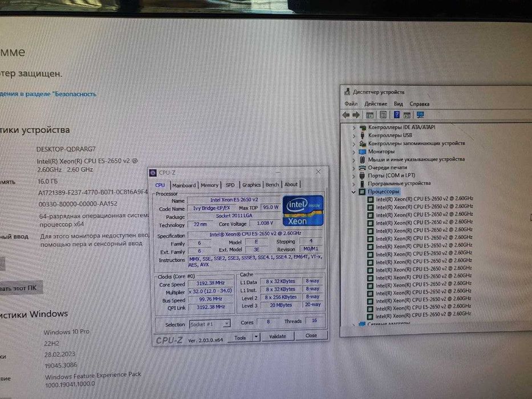The width and height of the screenshot is (532, 399).
Task: Collapse the Процессоры node
Action: tap(354, 192)
